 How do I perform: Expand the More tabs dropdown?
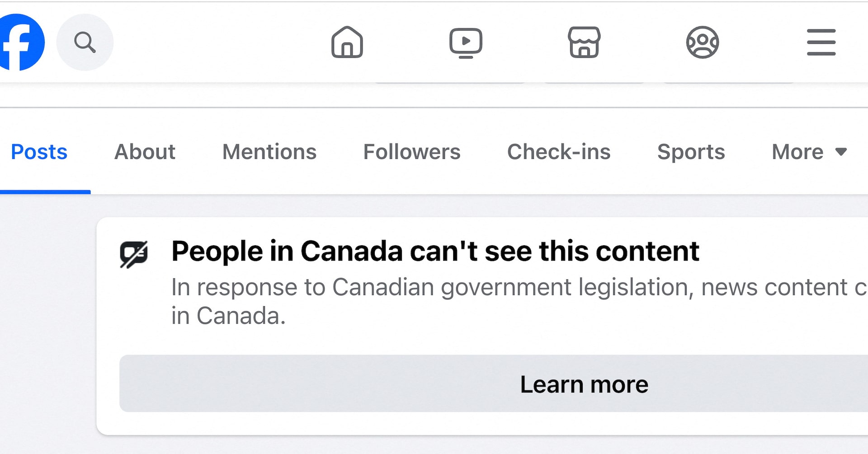pyautogui.click(x=798, y=152)
